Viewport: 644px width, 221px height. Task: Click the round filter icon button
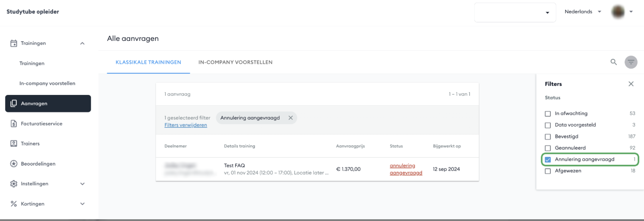pos(631,62)
